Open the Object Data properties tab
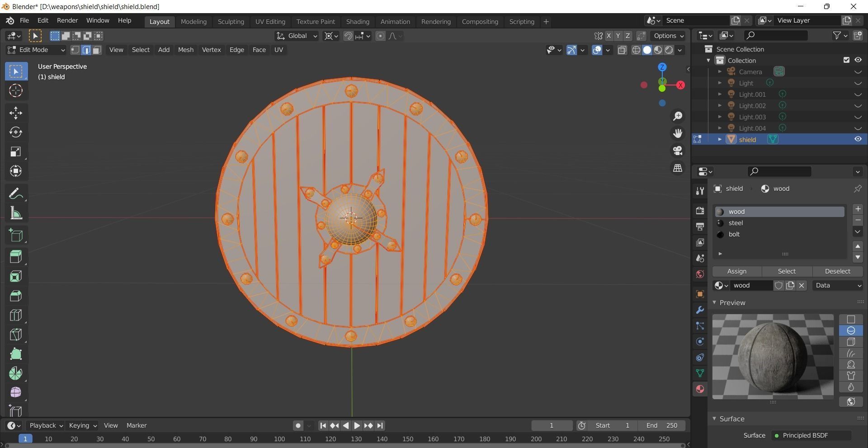The height and width of the screenshot is (448, 868). point(700,373)
